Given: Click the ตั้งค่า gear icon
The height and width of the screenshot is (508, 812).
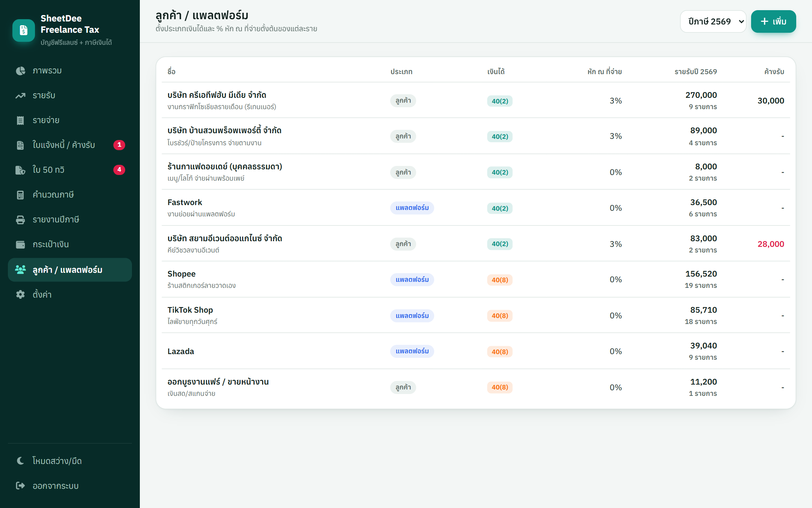Looking at the screenshot, I should [x=20, y=295].
